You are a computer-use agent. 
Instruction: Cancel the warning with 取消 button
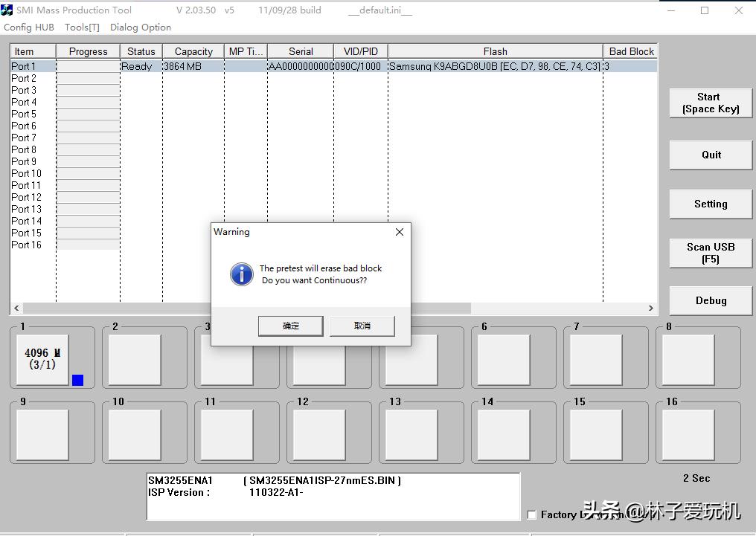(x=362, y=326)
